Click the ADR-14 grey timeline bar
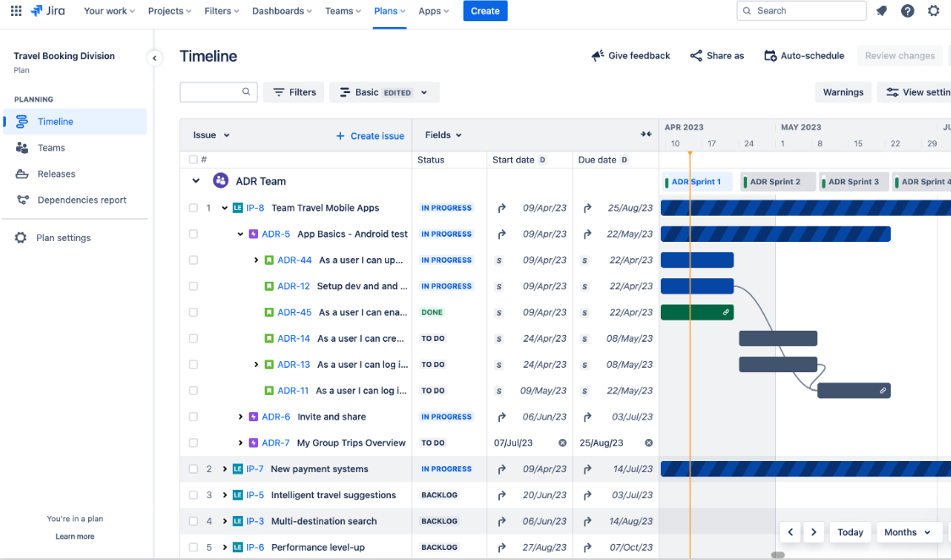This screenshot has height=560, width=951. tap(778, 338)
